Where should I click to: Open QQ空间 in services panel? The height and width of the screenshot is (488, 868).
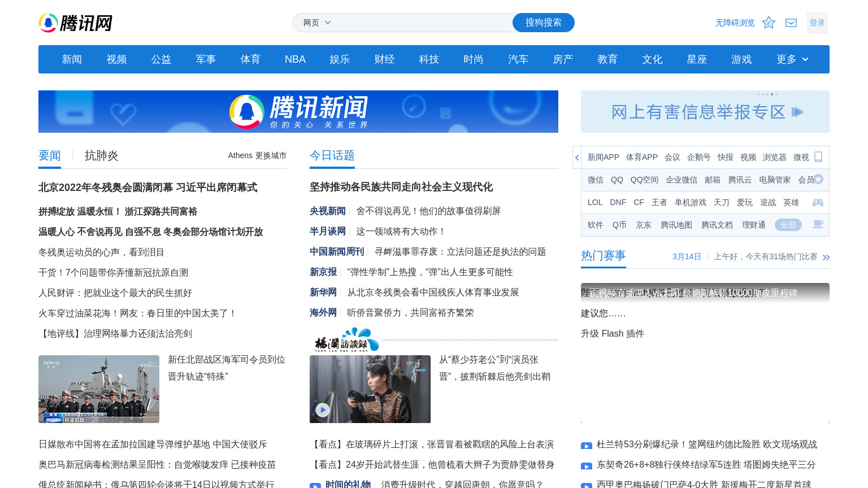(645, 180)
